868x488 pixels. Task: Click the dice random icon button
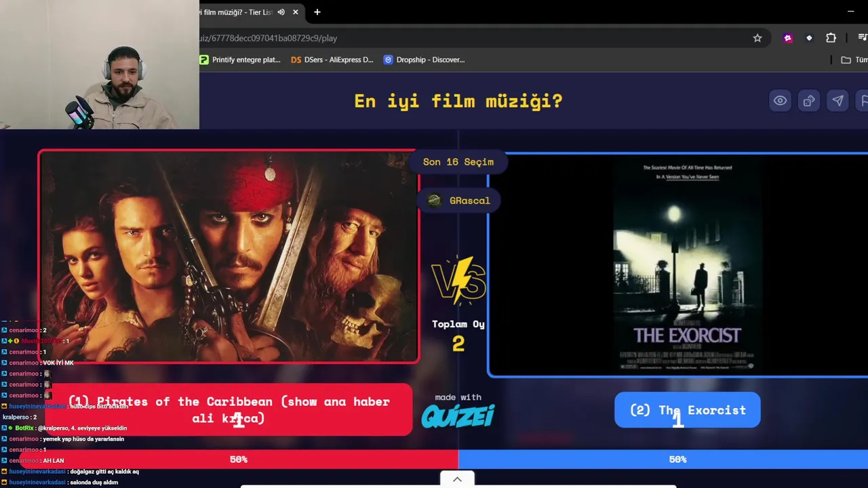(x=809, y=101)
